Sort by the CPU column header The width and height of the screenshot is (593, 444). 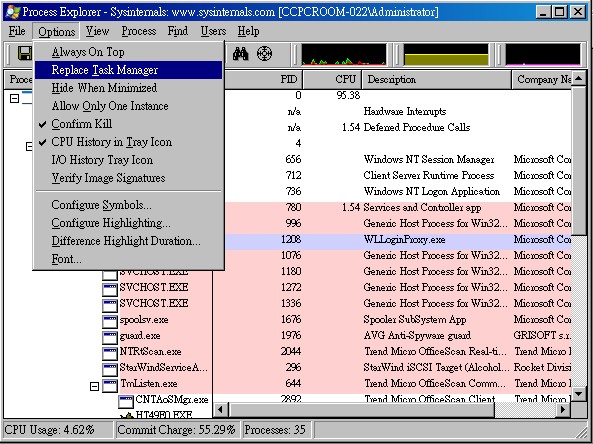332,79
